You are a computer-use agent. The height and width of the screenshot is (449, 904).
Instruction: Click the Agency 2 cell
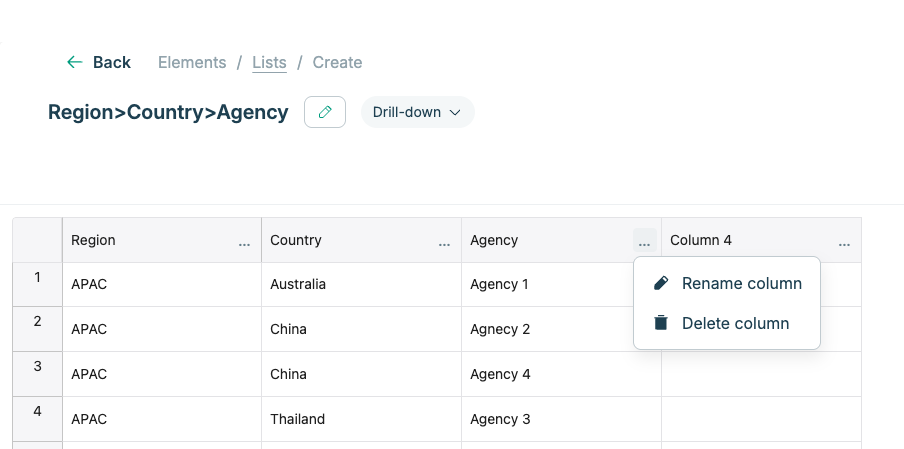[561, 329]
